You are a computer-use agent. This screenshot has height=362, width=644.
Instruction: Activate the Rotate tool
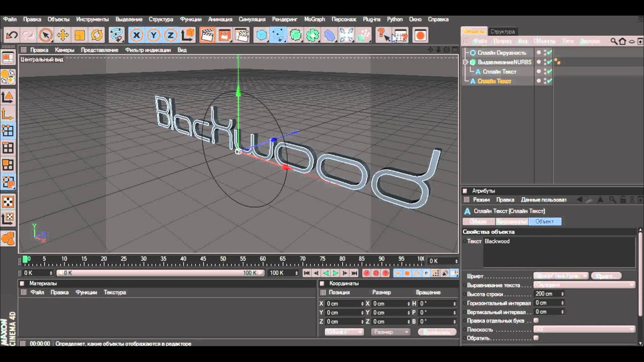(x=97, y=35)
